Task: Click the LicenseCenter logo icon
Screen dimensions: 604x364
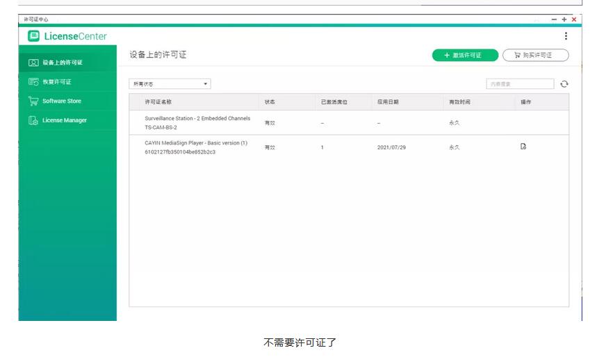Action: point(33,36)
